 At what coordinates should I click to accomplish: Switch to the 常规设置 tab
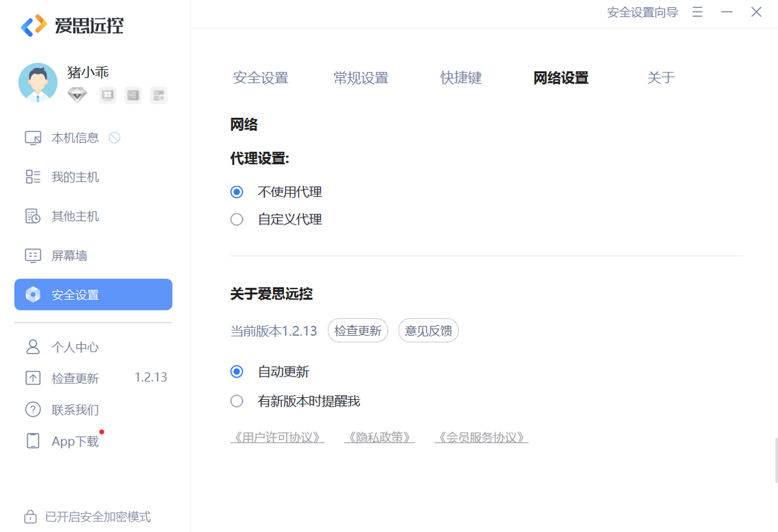tap(360, 78)
